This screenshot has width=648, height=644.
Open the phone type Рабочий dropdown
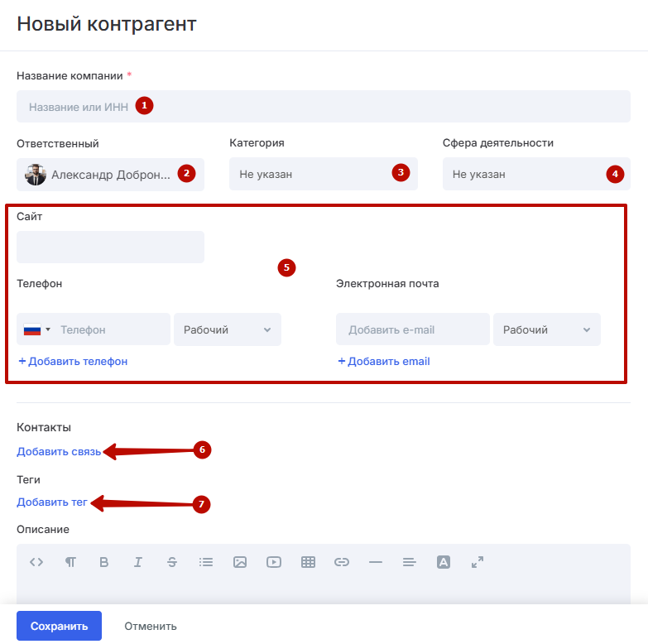pyautogui.click(x=227, y=329)
